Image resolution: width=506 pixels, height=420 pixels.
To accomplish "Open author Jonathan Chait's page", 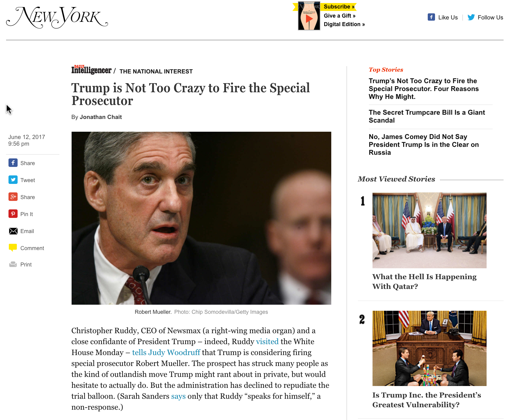I will (x=101, y=117).
